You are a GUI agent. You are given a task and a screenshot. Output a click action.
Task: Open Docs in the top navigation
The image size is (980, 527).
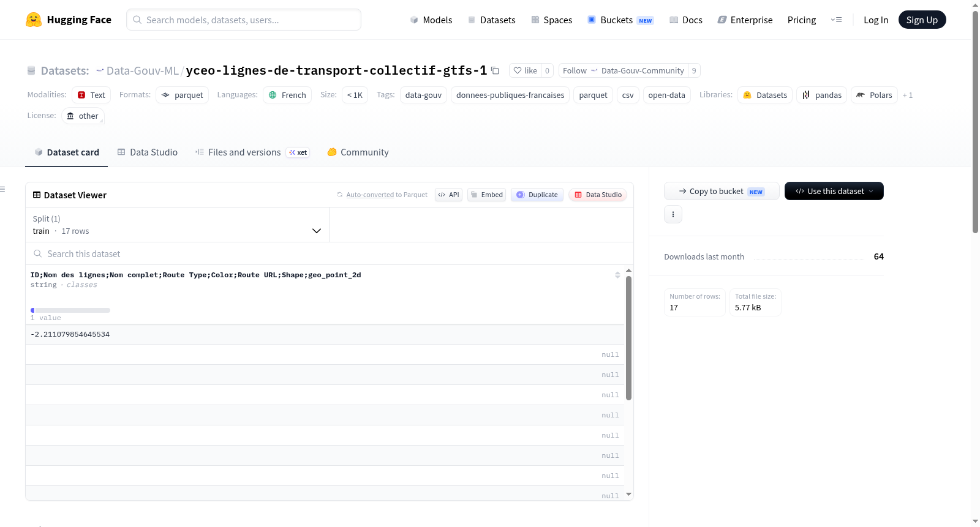686,20
